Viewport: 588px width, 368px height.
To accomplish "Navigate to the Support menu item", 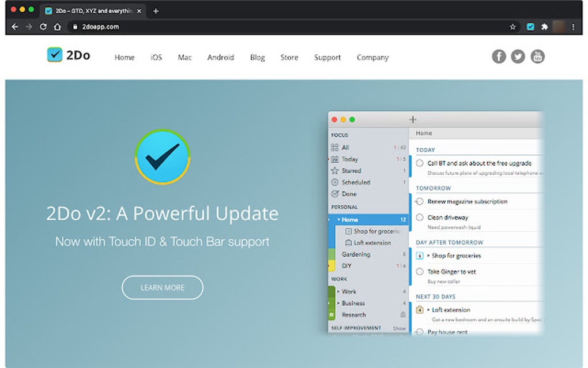I will click(327, 57).
